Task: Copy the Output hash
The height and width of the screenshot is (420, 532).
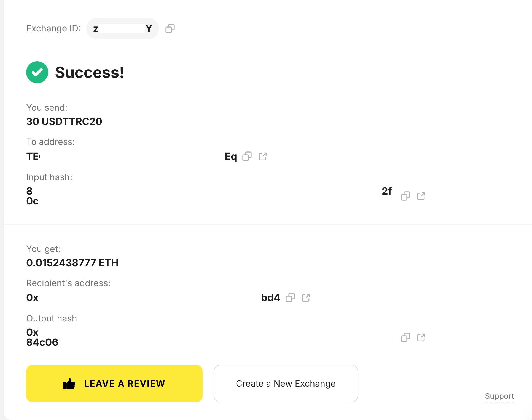Action: point(405,337)
